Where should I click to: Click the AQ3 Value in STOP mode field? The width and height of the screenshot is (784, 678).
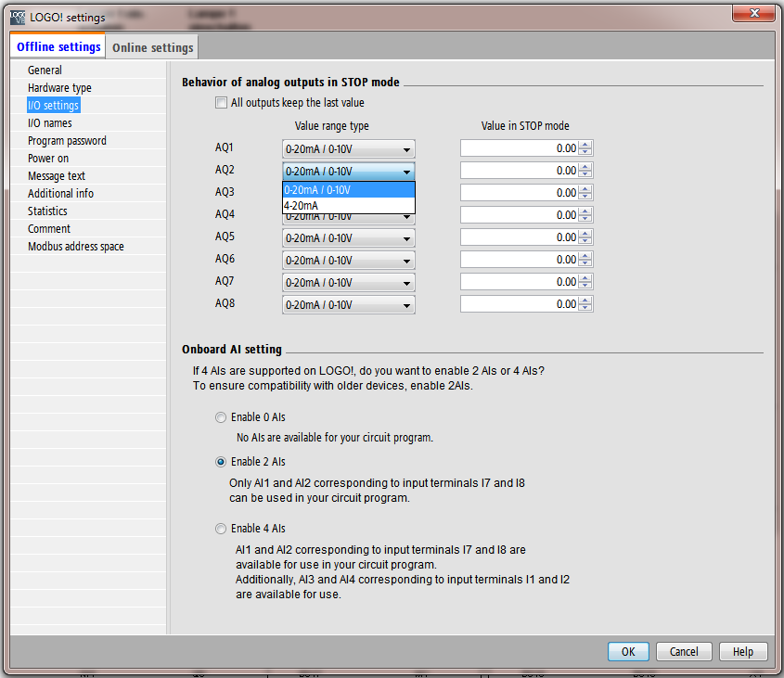click(x=519, y=193)
